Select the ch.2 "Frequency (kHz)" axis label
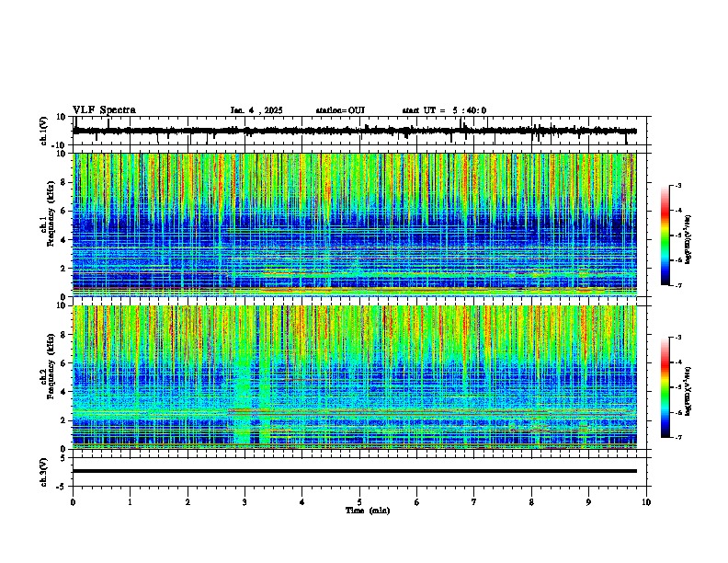The image size is (728, 563). (x=51, y=366)
